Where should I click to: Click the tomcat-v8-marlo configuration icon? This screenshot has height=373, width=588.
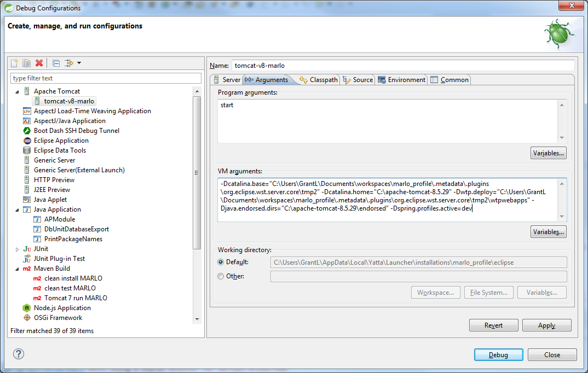37,101
